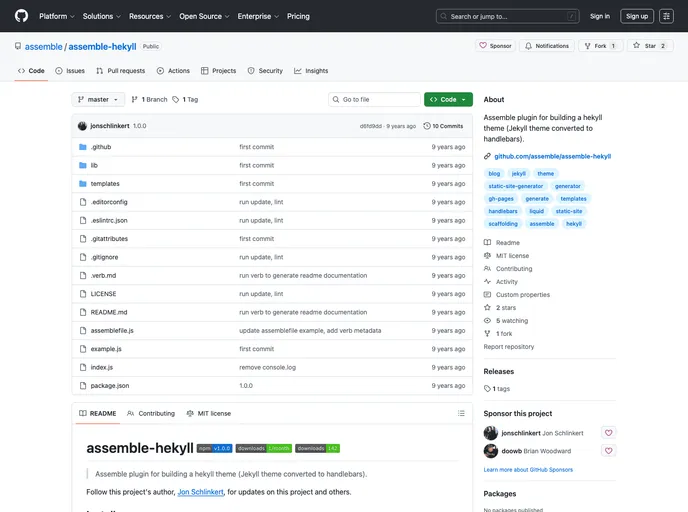Sponsor jonschlinkert with heart button
Screen dimensions: 688x512
tap(608, 433)
